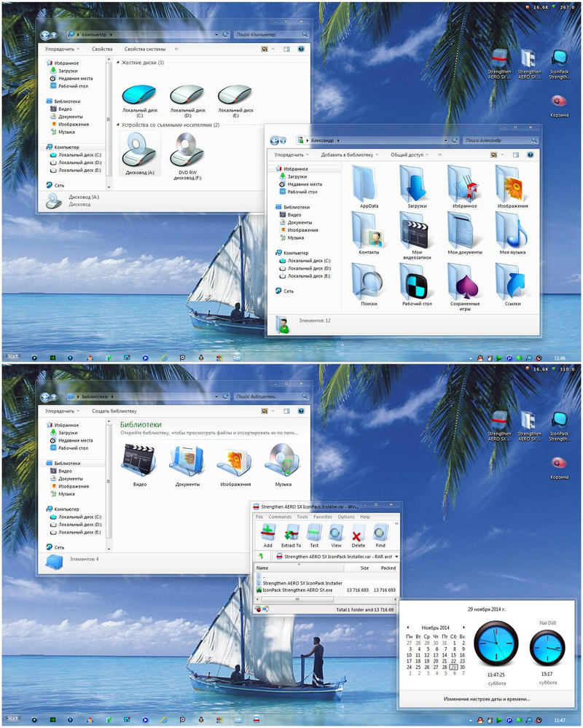Click the Extract To button in WinRAR
The height and width of the screenshot is (728, 583).
coord(291,535)
